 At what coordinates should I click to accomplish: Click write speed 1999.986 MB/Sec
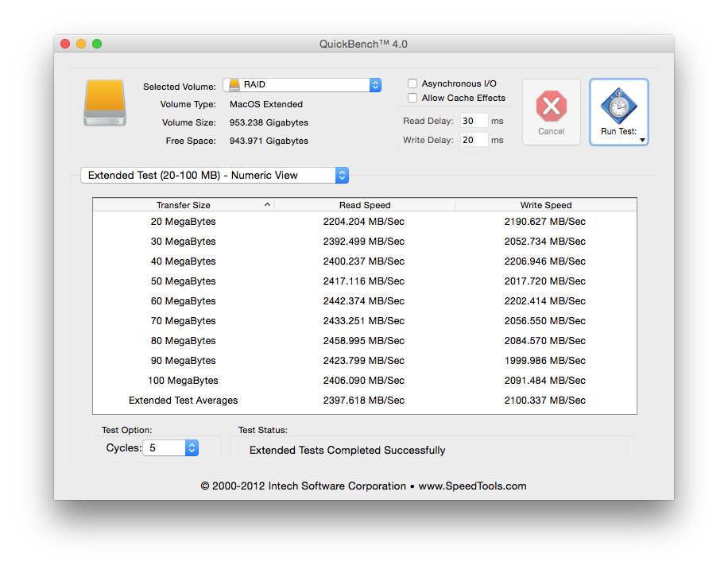coord(545,360)
